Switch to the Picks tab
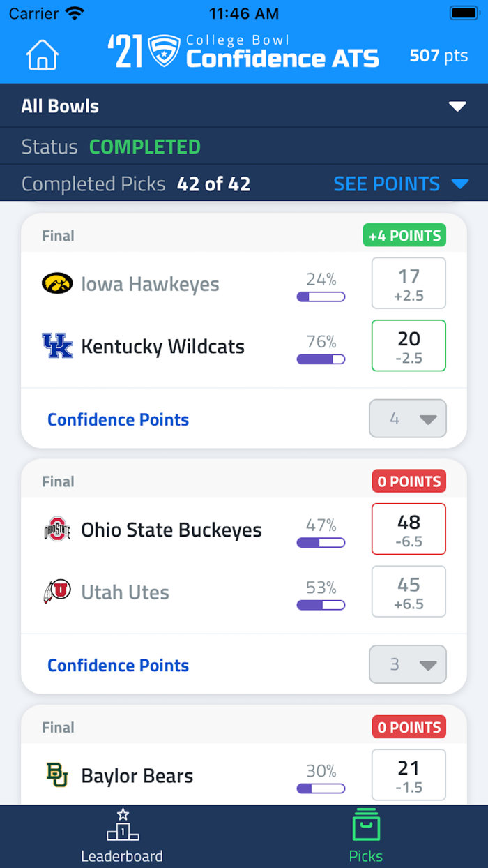 pyautogui.click(x=366, y=836)
